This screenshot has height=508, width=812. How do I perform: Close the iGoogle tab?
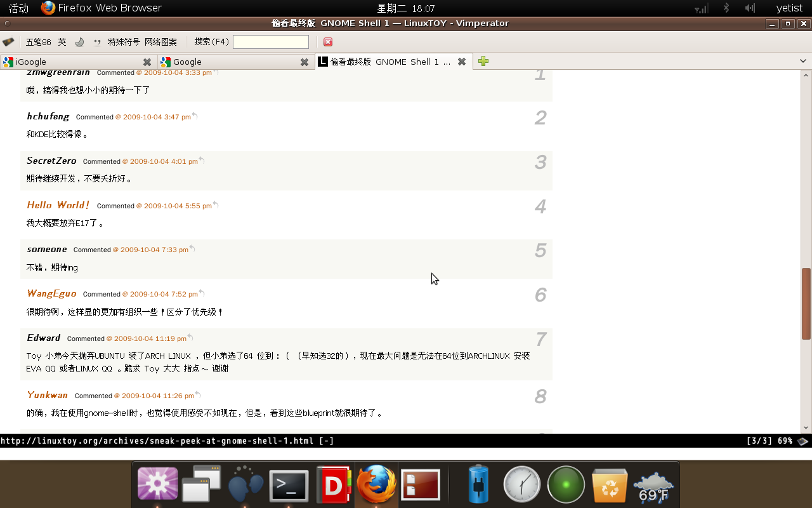pyautogui.click(x=147, y=62)
